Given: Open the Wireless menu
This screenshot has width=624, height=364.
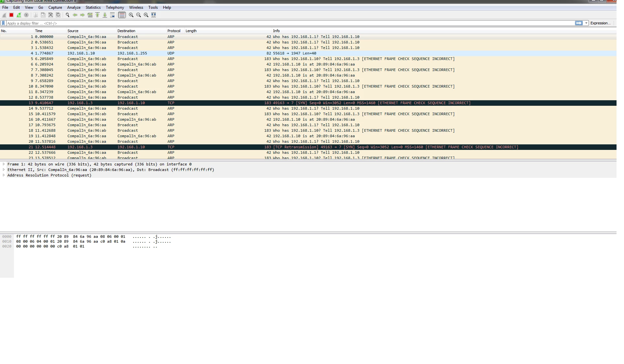Looking at the screenshot, I should coord(136,7).
